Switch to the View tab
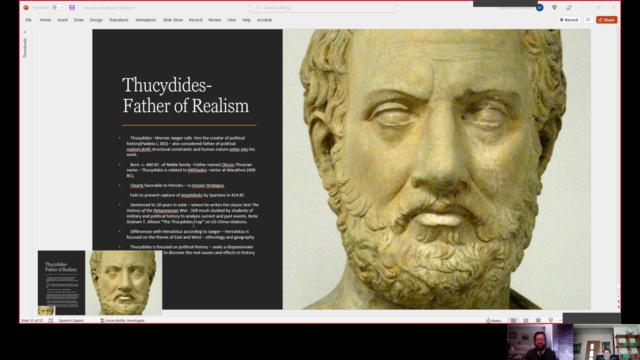Screen dimensions: 640x360 point(231,20)
